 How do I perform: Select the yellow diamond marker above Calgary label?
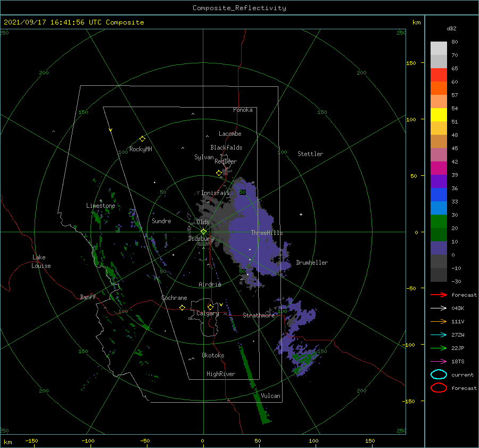210,307
